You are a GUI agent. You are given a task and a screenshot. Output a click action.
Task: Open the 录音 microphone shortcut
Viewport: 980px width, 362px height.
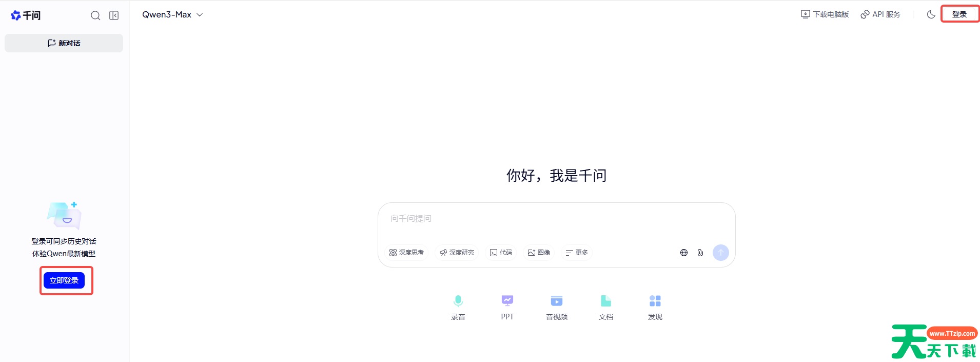458,307
